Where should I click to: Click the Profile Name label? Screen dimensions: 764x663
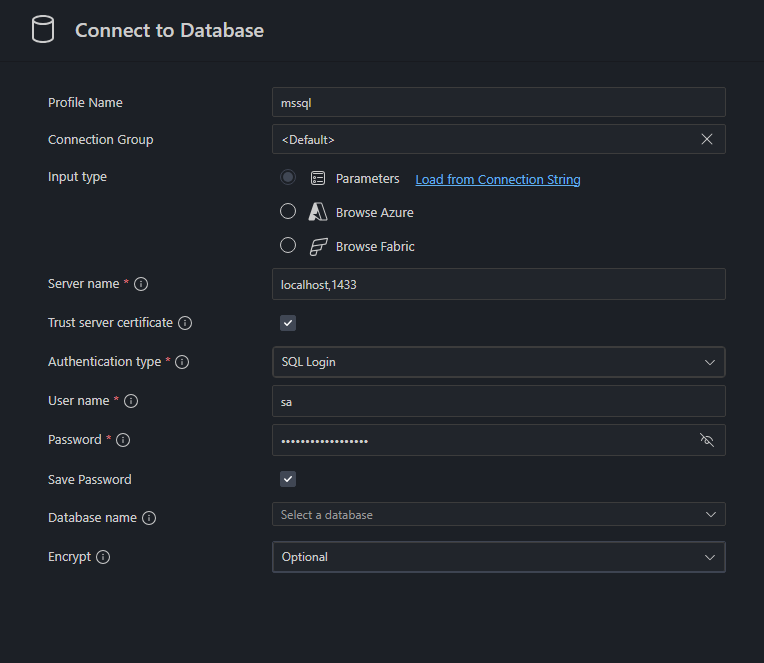pyautogui.click(x=85, y=102)
